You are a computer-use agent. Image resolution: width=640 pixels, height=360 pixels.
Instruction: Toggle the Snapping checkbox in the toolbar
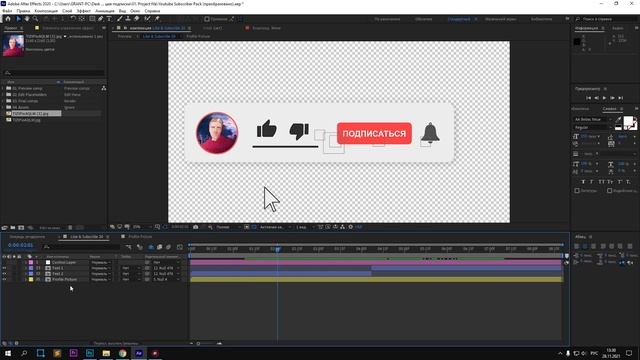coord(207,19)
